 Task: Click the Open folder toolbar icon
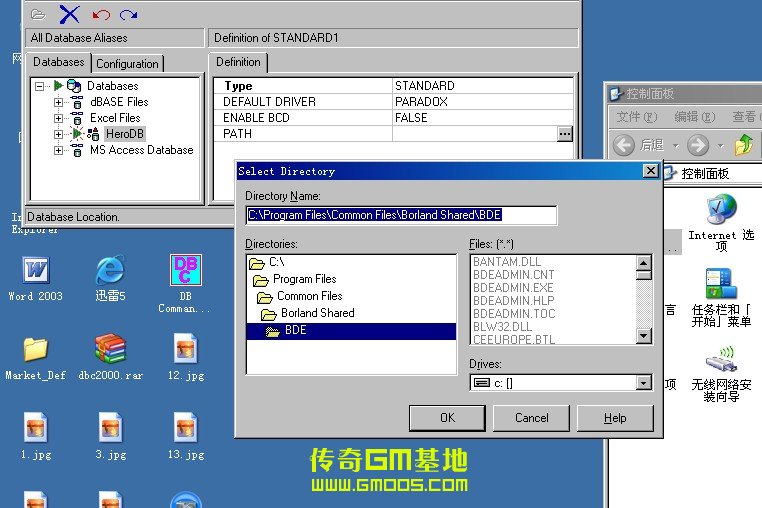click(38, 15)
